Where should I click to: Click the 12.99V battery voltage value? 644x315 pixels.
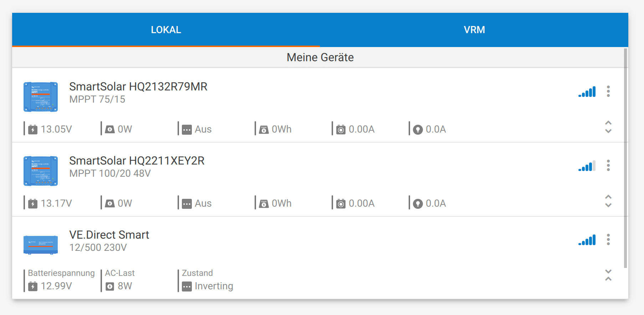(56, 286)
